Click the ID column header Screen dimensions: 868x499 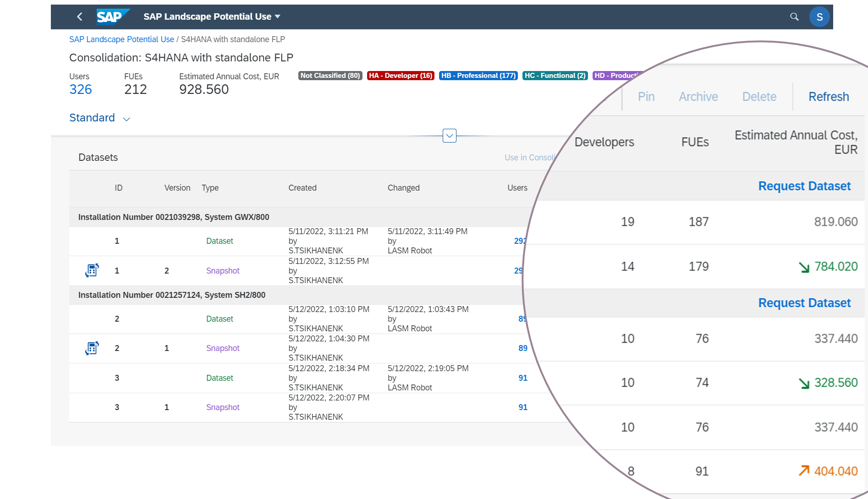[119, 188]
